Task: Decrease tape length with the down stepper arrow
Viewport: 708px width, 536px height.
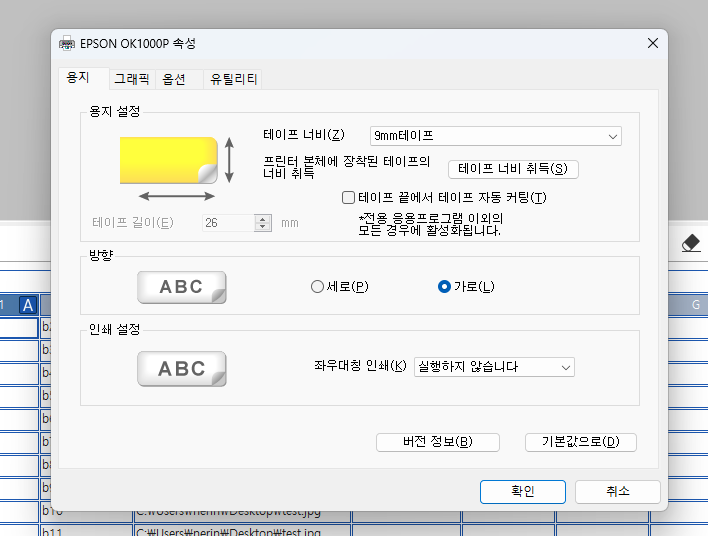Action: [x=262, y=227]
